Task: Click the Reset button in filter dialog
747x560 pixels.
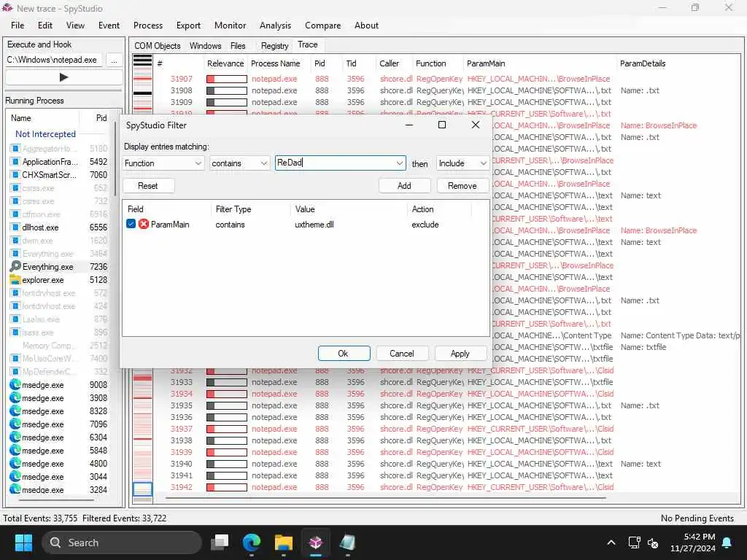Action: click(148, 186)
